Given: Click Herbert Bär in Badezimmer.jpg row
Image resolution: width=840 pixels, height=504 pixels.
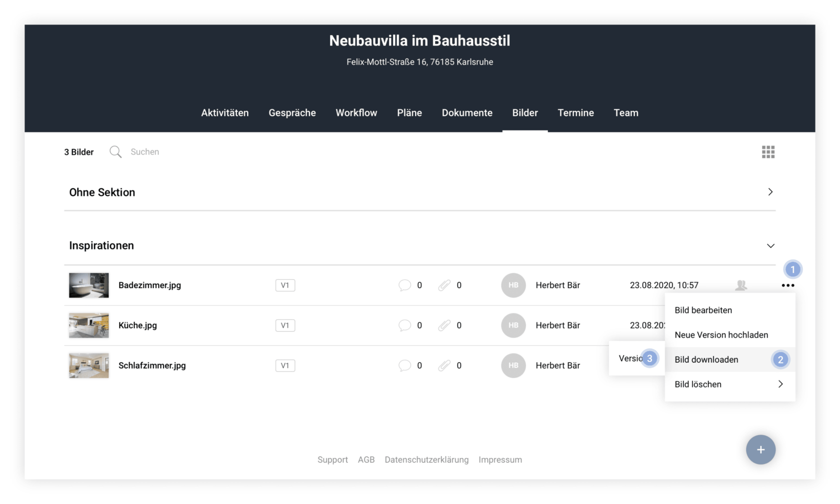Looking at the screenshot, I should (557, 285).
